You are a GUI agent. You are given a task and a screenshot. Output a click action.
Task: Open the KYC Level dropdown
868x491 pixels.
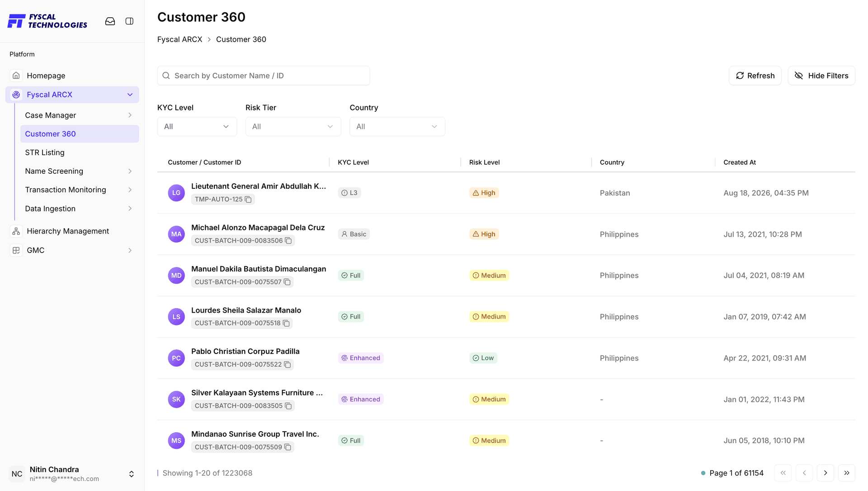pyautogui.click(x=197, y=127)
